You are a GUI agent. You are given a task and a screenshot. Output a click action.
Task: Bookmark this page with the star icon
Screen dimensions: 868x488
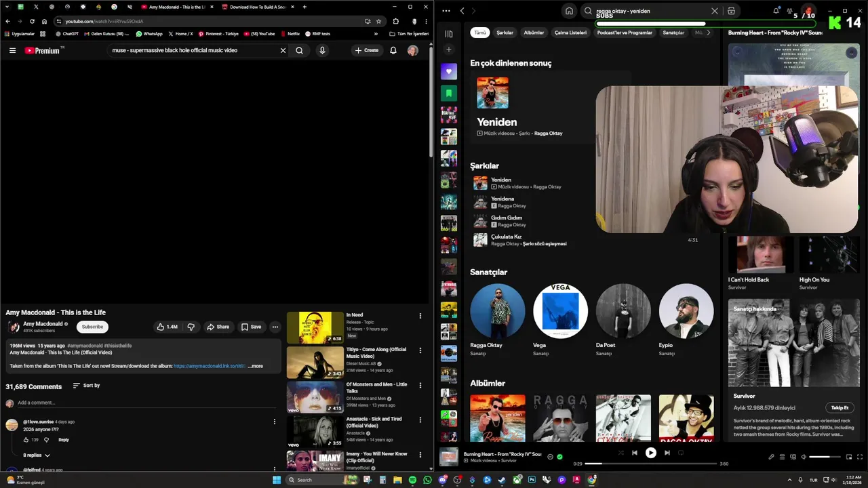point(378,21)
